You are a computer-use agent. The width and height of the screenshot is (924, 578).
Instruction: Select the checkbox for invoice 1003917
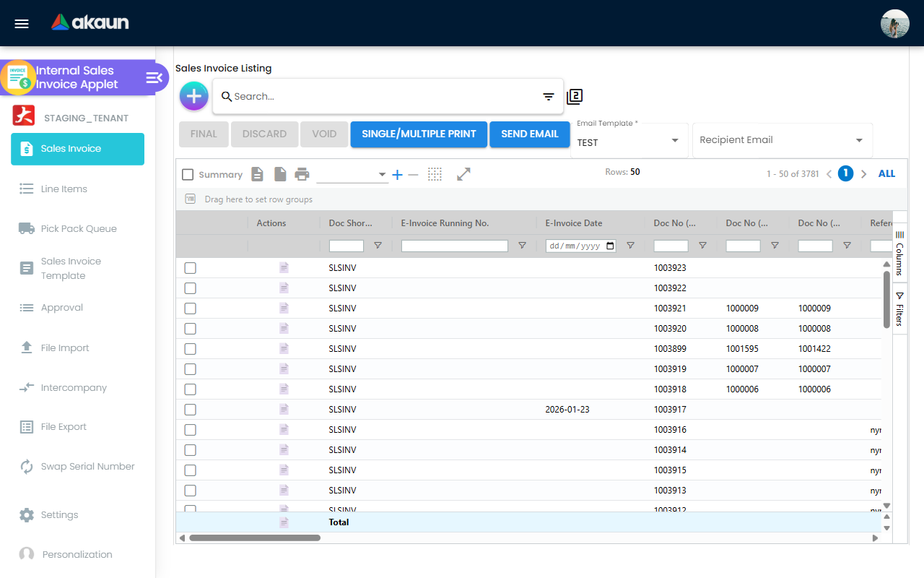pos(190,409)
